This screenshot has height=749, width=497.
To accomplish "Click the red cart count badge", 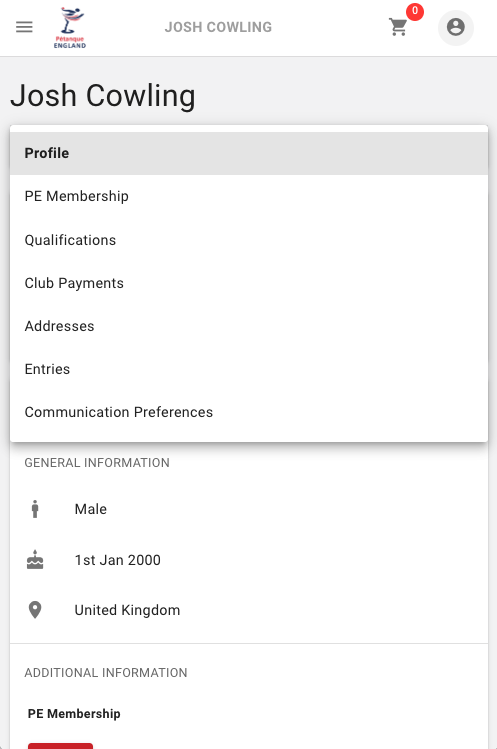I will pyautogui.click(x=415, y=11).
